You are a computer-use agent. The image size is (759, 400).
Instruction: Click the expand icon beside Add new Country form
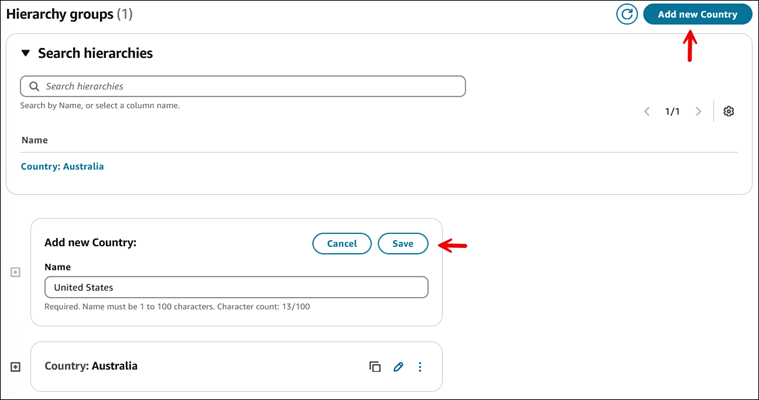[15, 272]
